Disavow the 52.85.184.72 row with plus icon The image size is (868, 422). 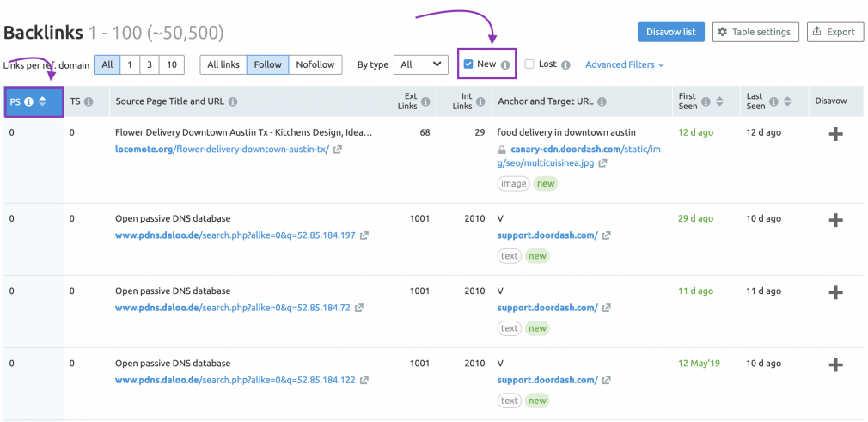pos(836,292)
